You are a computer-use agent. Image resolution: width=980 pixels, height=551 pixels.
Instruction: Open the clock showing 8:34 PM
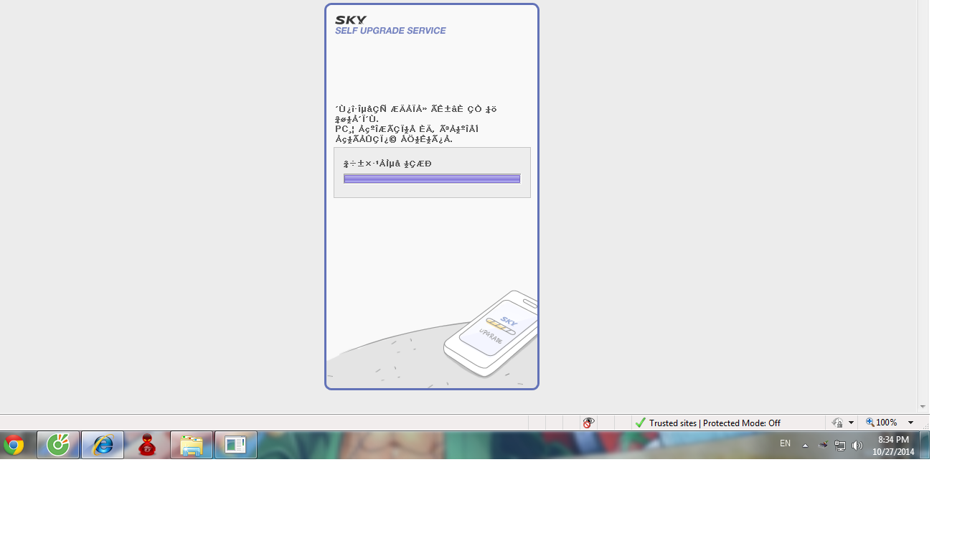[893, 446]
